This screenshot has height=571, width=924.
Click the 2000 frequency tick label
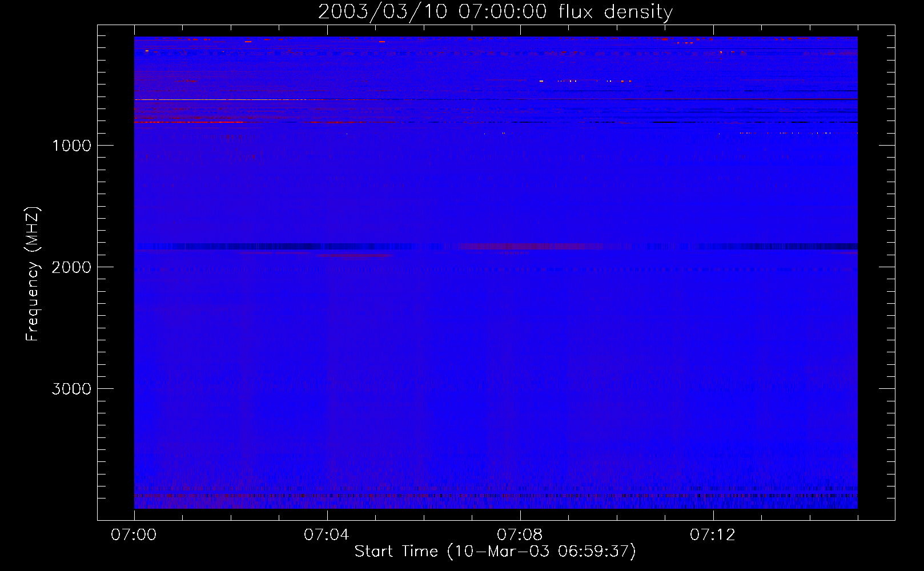tap(71, 267)
